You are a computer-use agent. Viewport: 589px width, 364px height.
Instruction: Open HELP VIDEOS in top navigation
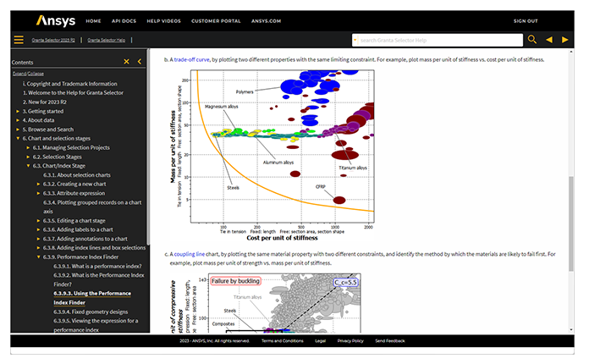(x=163, y=21)
